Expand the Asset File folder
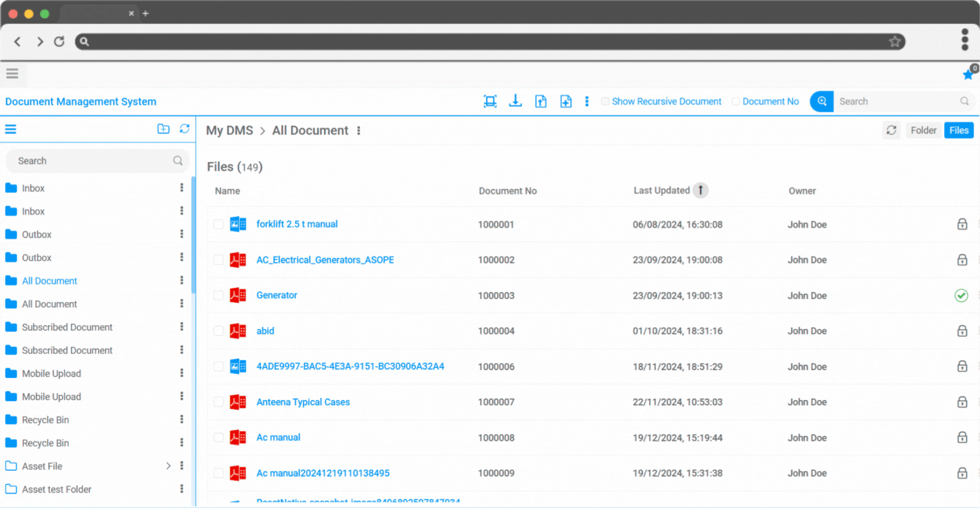980x508 pixels. [168, 466]
